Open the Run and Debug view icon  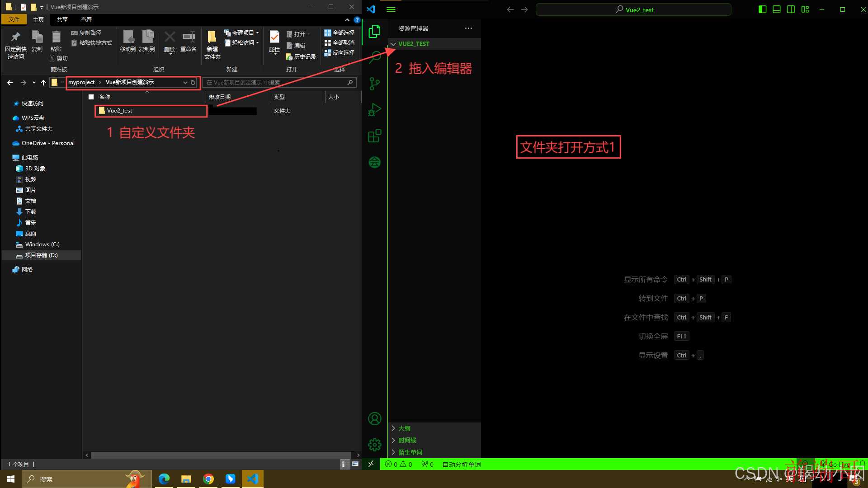pyautogui.click(x=374, y=110)
